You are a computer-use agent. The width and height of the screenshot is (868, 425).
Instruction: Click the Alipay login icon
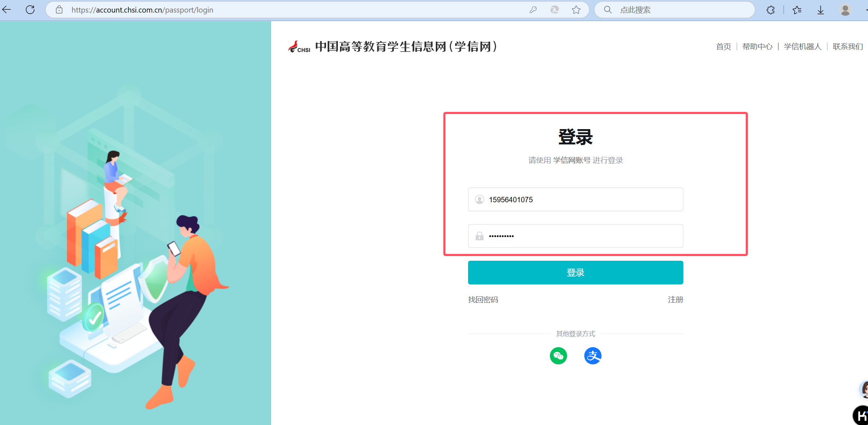click(x=593, y=356)
